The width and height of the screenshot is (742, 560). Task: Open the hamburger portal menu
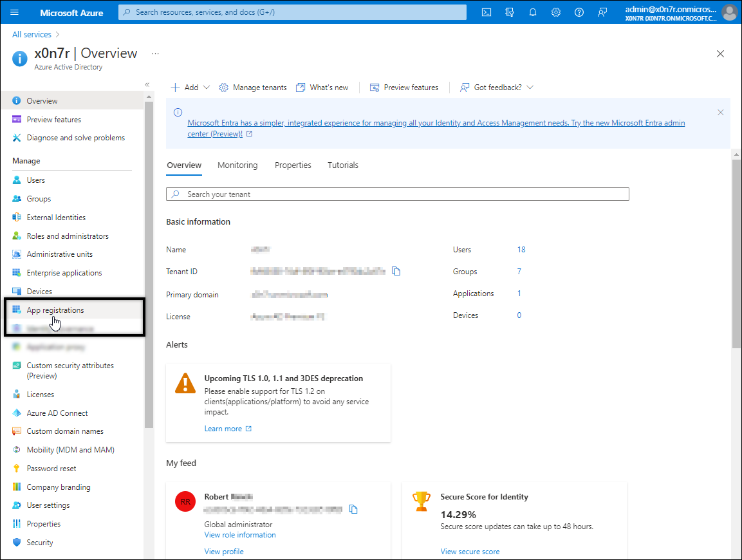point(15,12)
